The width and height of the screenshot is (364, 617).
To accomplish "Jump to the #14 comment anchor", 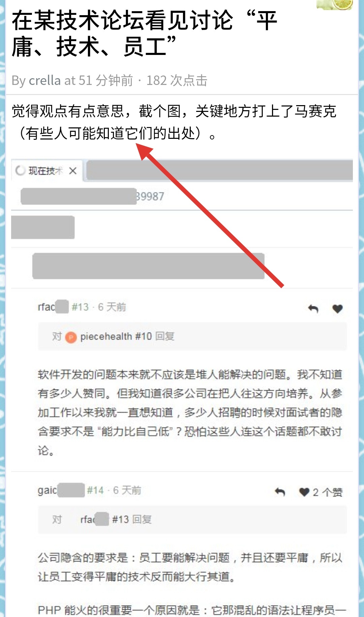I will tap(95, 490).
